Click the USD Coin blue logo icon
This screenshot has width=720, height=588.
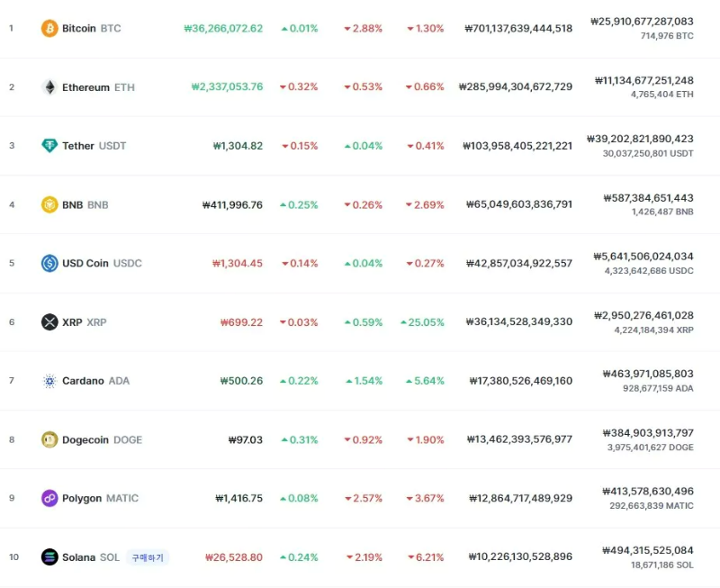point(49,263)
